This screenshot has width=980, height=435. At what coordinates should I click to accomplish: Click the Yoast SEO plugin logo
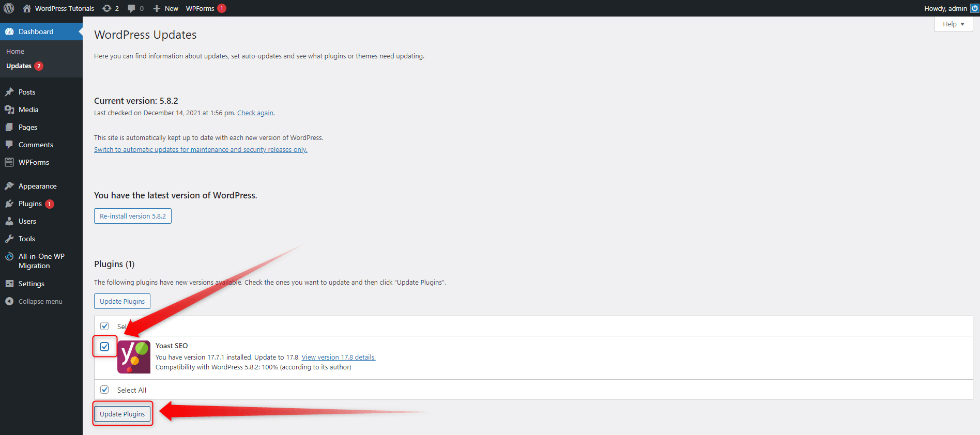pos(134,357)
